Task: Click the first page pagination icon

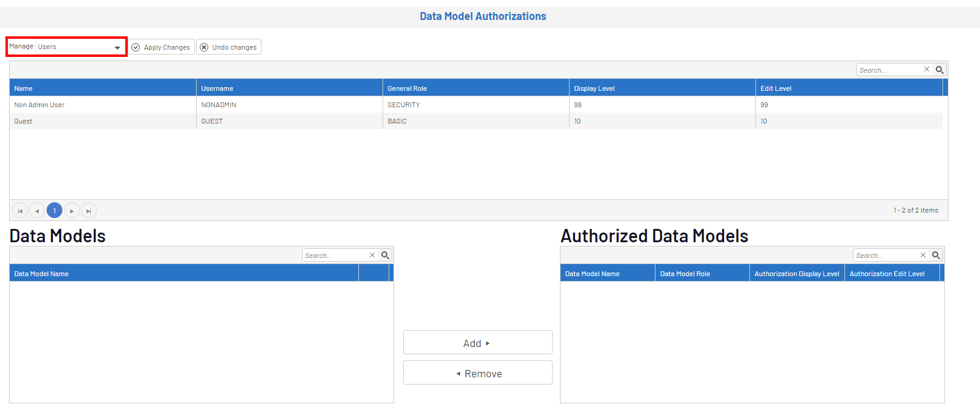Action: [x=20, y=211]
